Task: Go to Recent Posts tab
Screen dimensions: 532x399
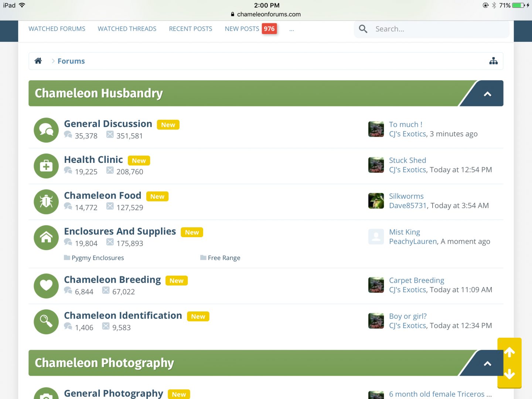Action: [191, 29]
